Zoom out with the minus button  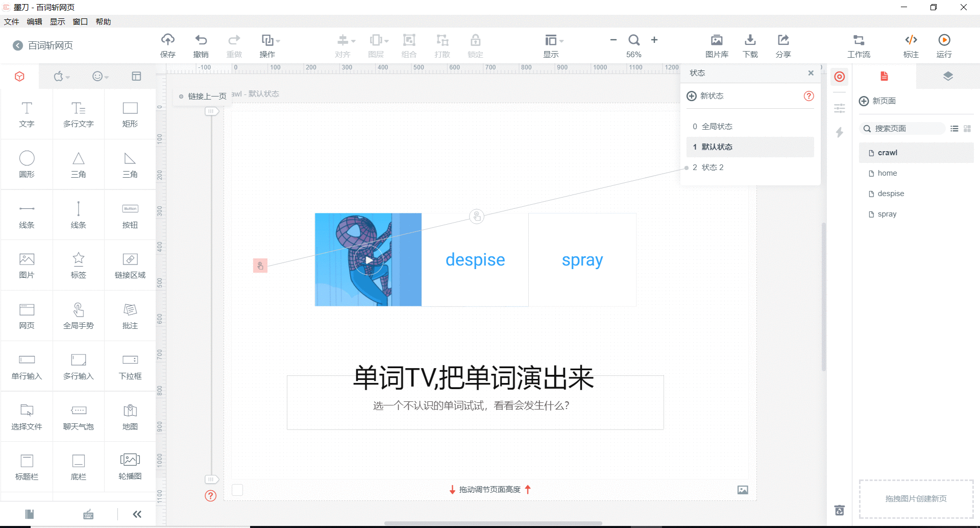[614, 40]
